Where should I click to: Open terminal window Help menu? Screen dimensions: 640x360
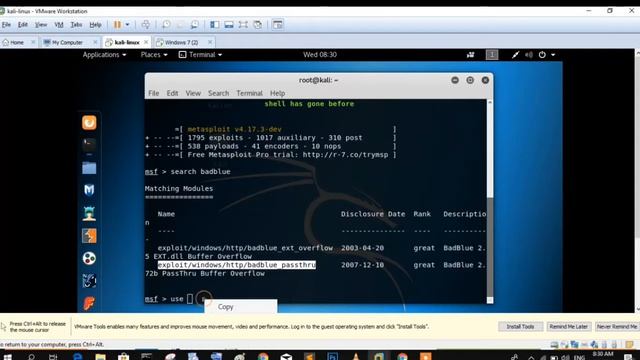pyautogui.click(x=277, y=93)
